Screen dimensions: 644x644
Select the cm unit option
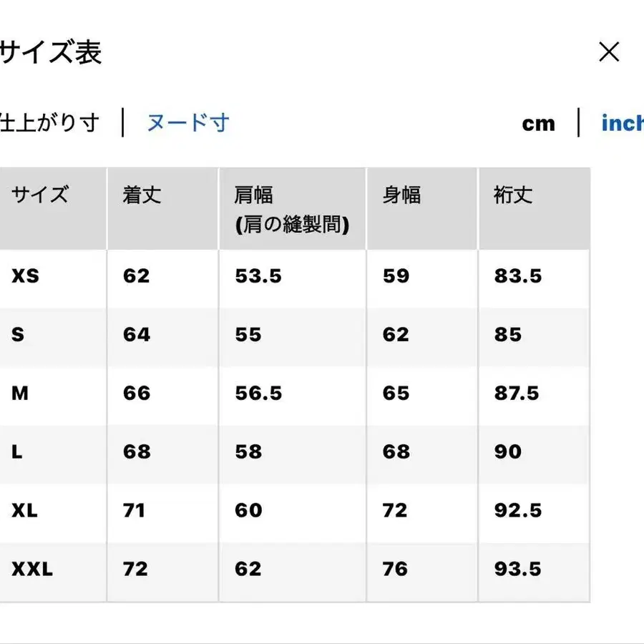tap(538, 123)
